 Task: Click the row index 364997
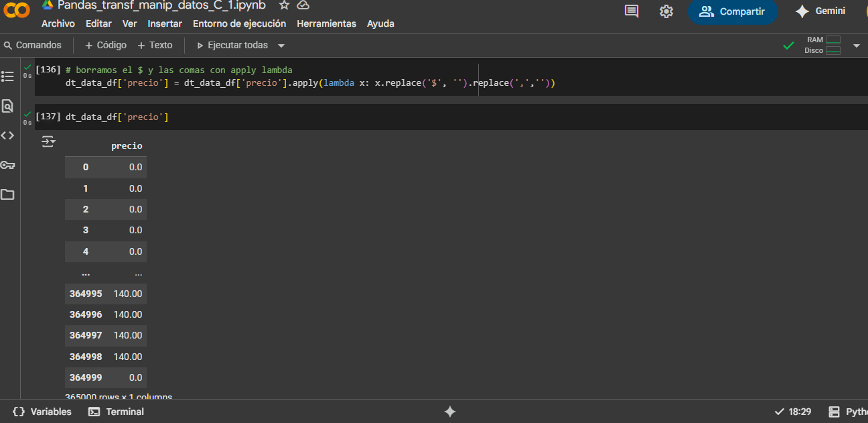[86, 335]
